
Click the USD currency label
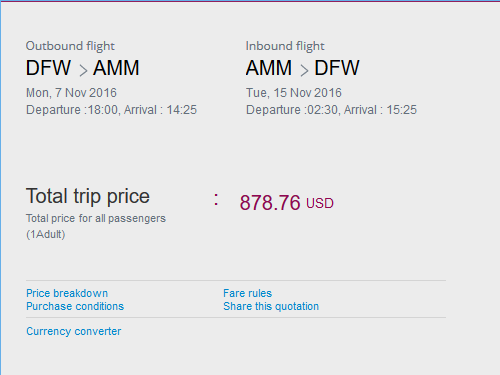tap(320, 203)
